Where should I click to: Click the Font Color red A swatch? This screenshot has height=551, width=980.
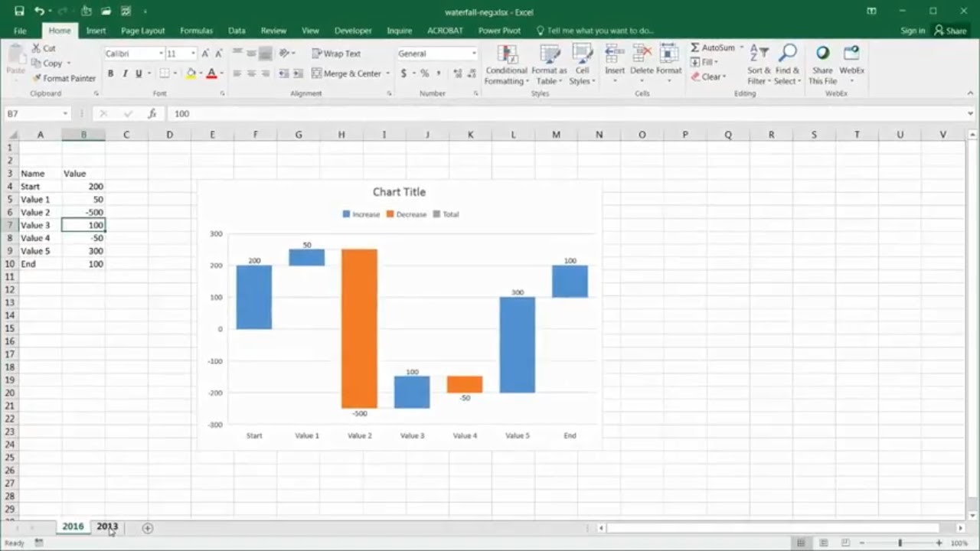(212, 73)
